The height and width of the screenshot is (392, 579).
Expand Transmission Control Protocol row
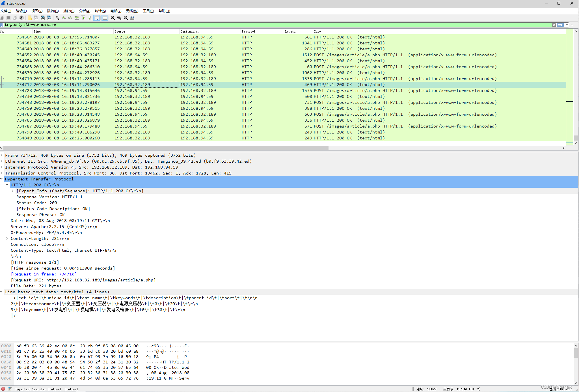tap(2, 173)
